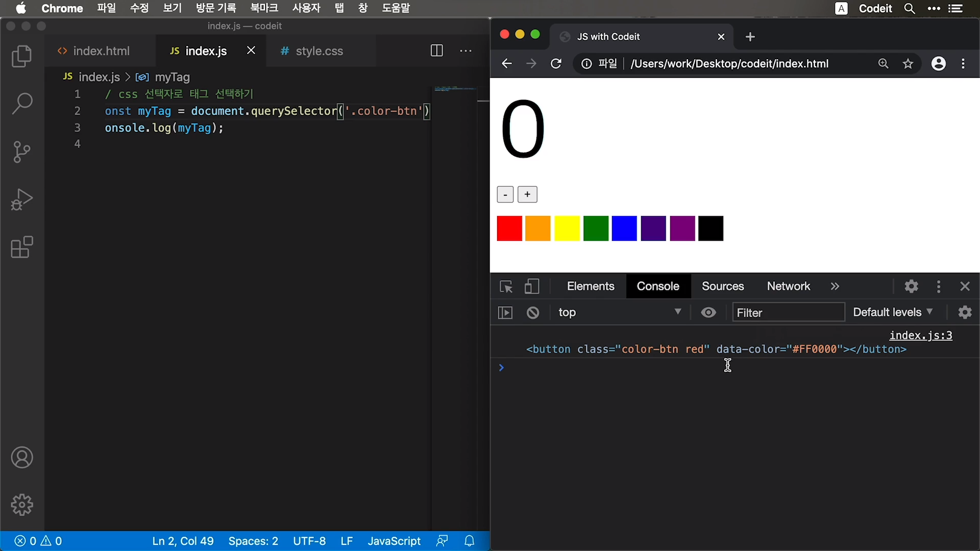This screenshot has width=980, height=551.
Task: Open Source Control view icon
Action: (21, 152)
